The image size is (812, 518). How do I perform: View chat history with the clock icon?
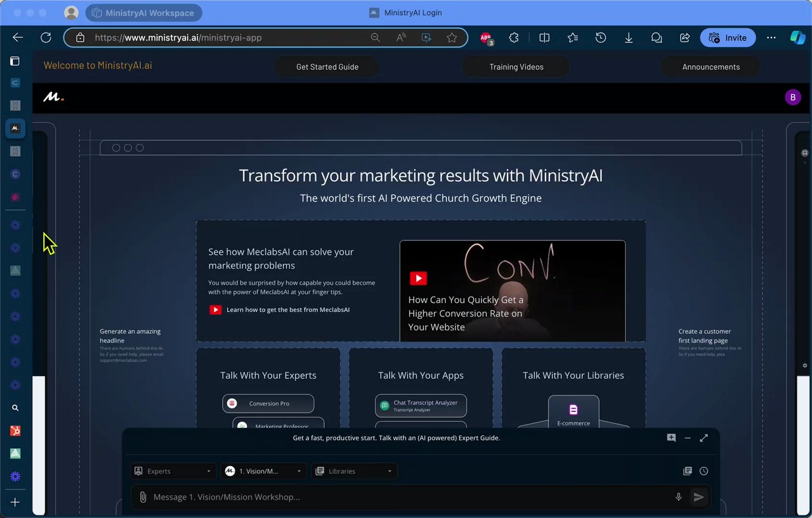tap(704, 471)
